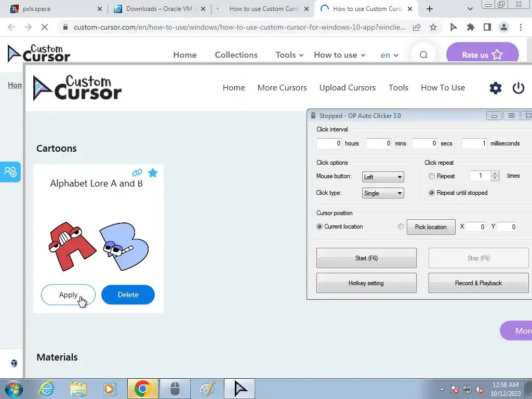Open Chrome three-dot menu
The height and width of the screenshot is (399, 532).
click(521, 27)
